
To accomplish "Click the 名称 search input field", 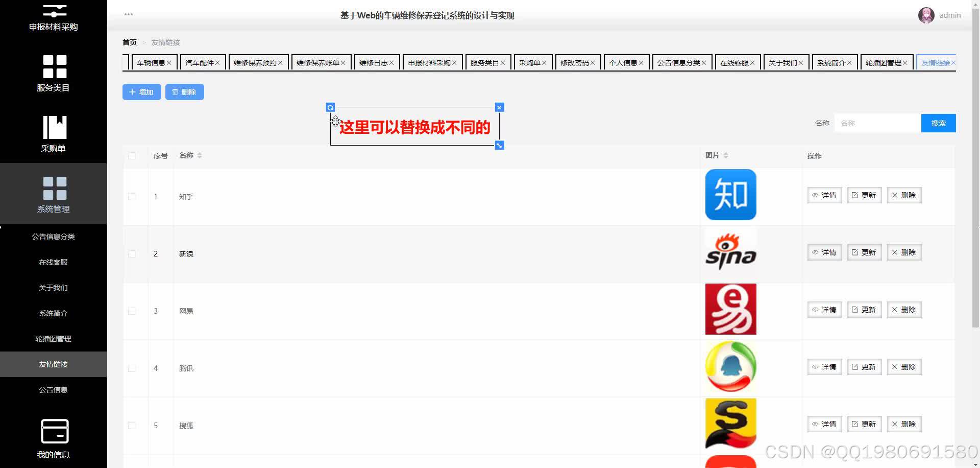I will (877, 123).
